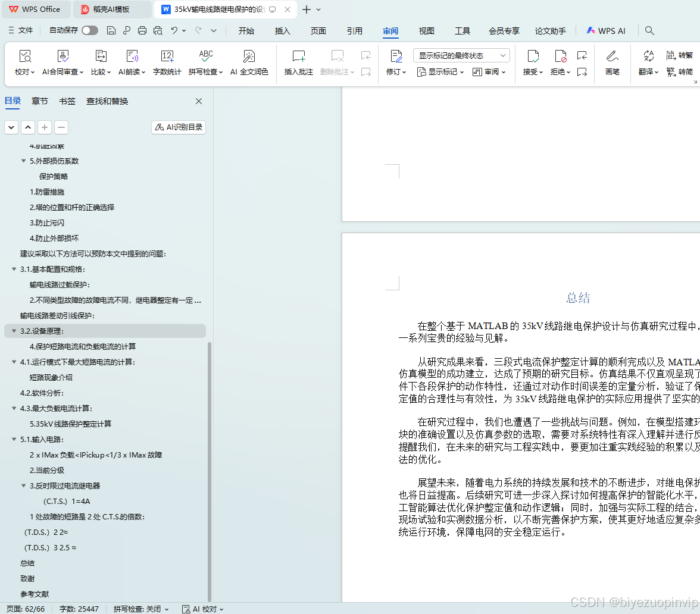Open a new tab with plus button

click(x=306, y=10)
